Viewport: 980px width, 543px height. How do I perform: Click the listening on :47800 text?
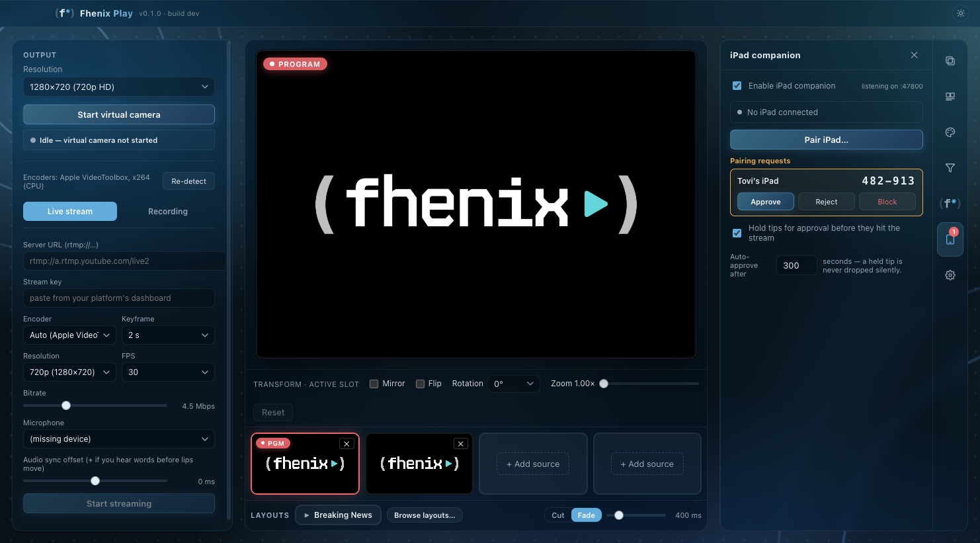coord(892,86)
